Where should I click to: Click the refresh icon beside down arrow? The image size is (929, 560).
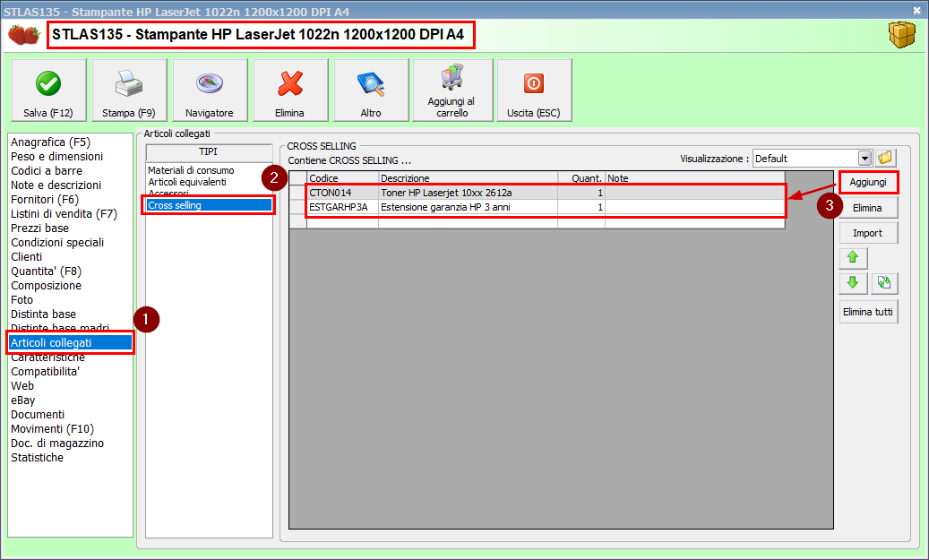pos(884,283)
